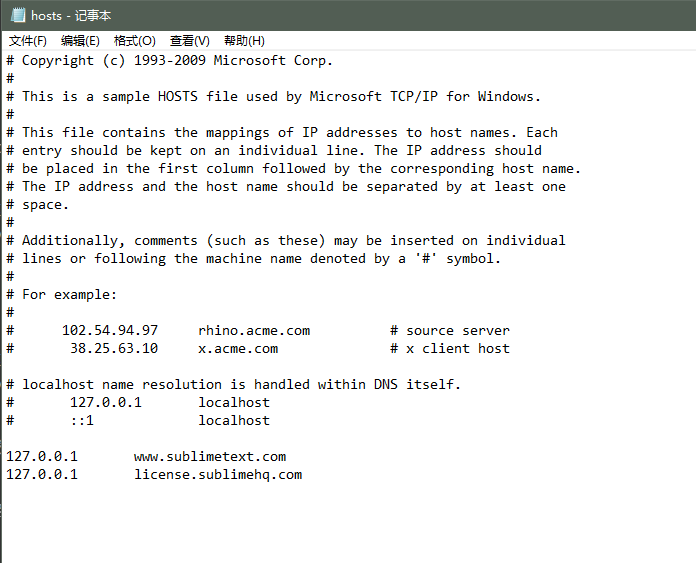Viewport: 696px width, 563px height.
Task: Click the commented ::1 localhost line
Action: pyautogui.click(x=138, y=420)
